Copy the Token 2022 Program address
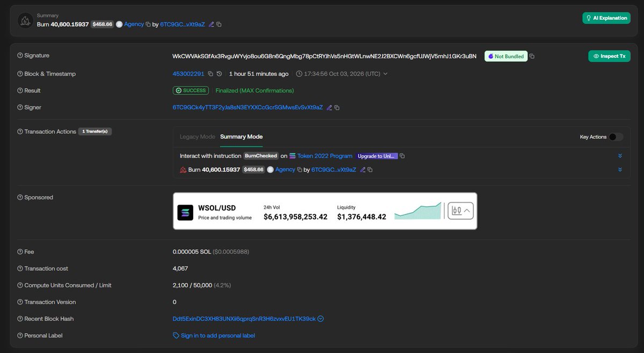The height and width of the screenshot is (353, 644). point(402,156)
